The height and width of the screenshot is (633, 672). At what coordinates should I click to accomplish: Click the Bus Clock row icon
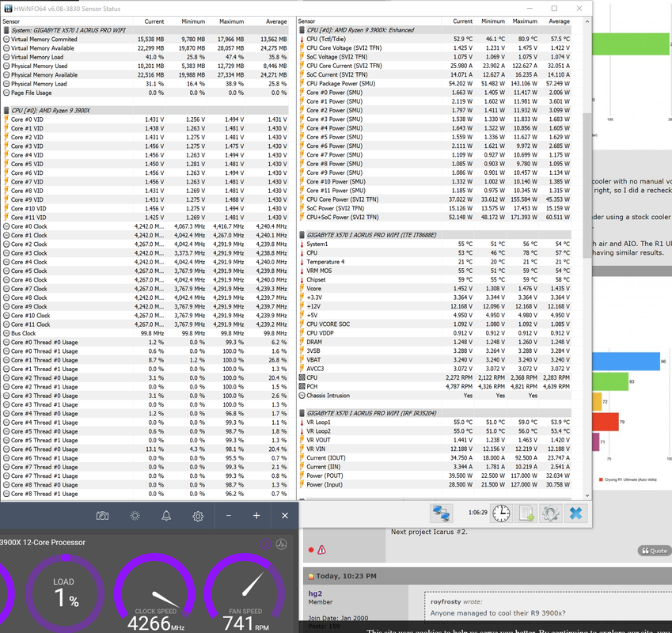(x=6, y=333)
